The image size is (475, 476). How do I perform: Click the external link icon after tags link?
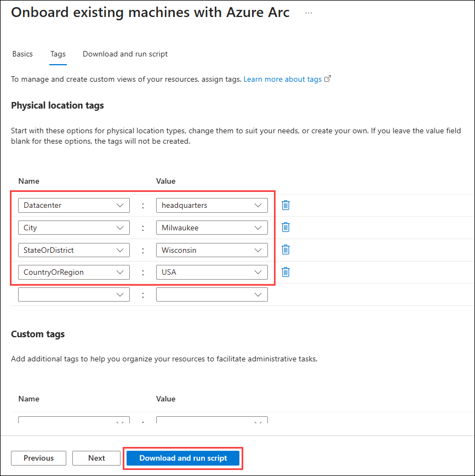(x=328, y=78)
